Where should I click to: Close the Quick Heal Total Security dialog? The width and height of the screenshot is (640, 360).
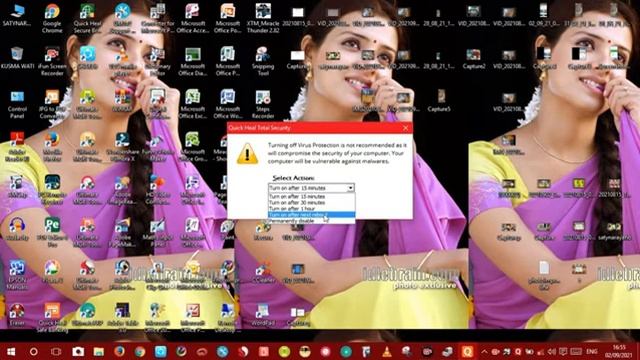[x=405, y=128]
